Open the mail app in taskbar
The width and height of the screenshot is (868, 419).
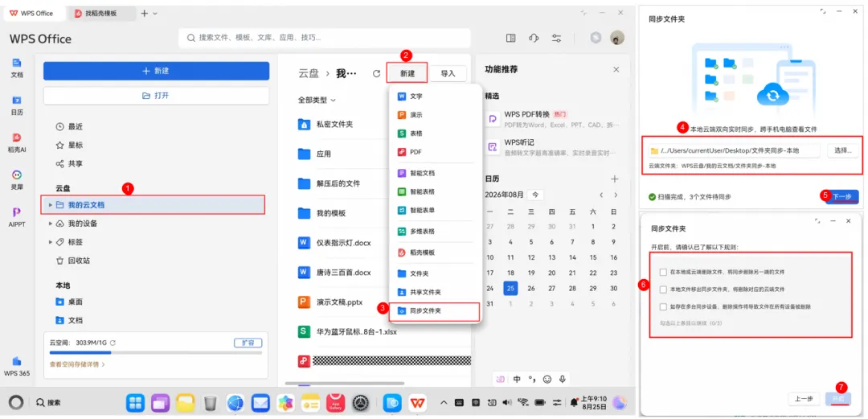click(260, 403)
